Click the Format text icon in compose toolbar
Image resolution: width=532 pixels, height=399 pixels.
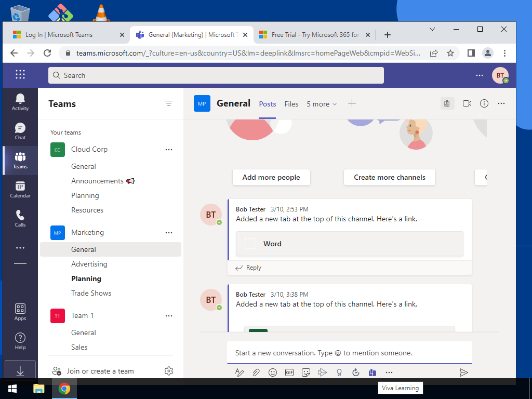point(239,373)
